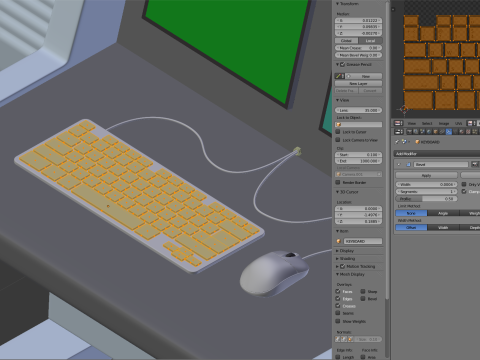Open Properties editor type selector dropdown

399,131
